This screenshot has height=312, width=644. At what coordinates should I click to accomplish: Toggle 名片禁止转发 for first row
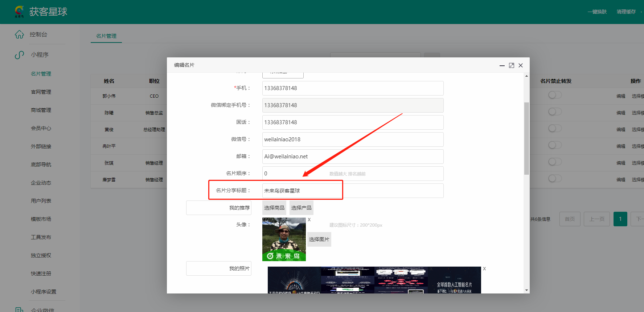[555, 95]
